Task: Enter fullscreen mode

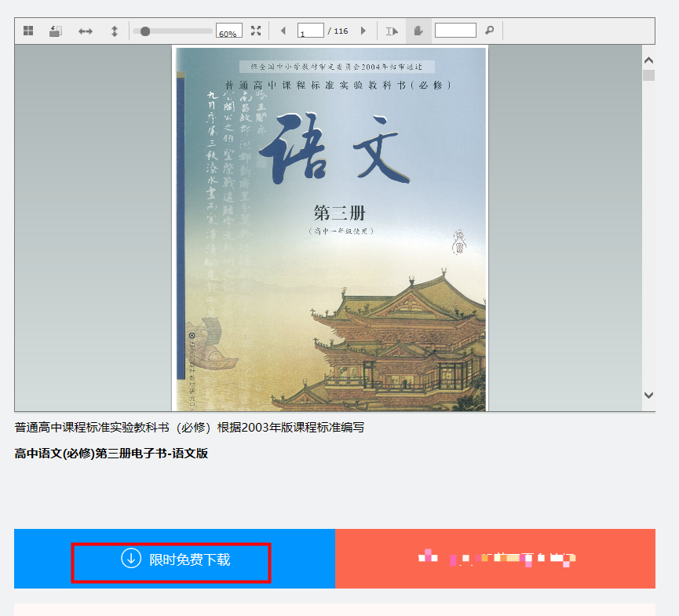Action: click(256, 31)
